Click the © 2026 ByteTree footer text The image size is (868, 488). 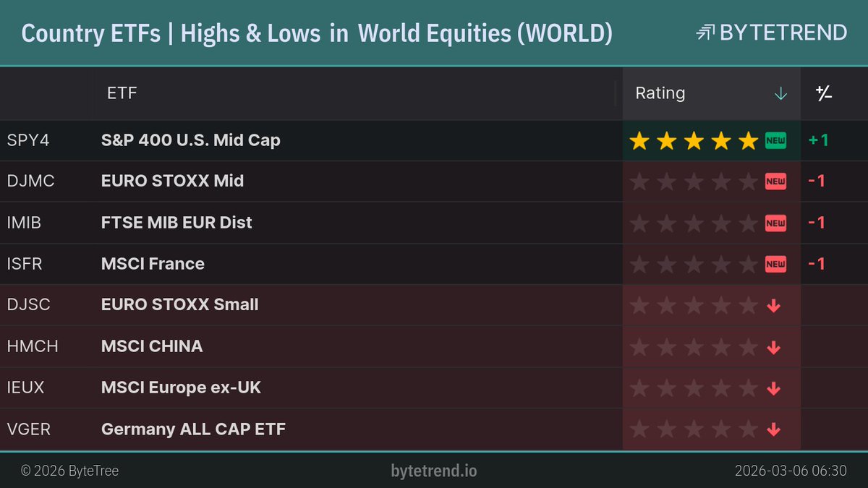tap(70, 471)
